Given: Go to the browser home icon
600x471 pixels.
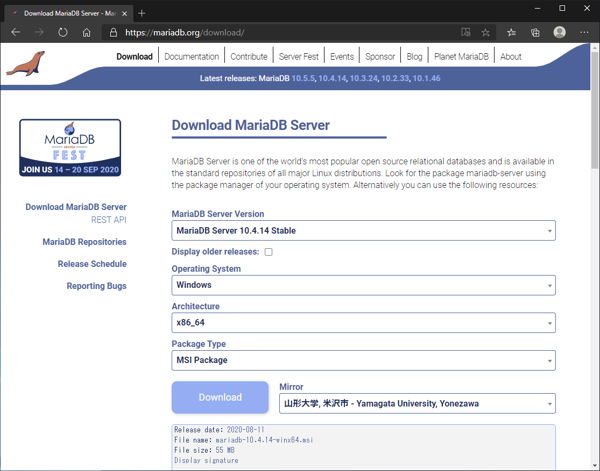Looking at the screenshot, I should (x=86, y=33).
